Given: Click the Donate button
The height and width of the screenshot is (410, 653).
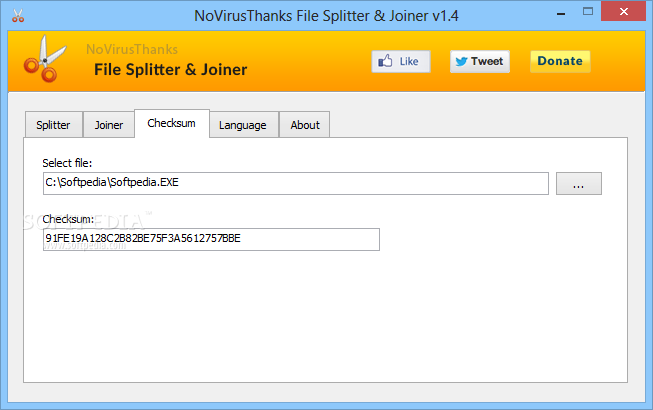Looking at the screenshot, I should [x=560, y=62].
